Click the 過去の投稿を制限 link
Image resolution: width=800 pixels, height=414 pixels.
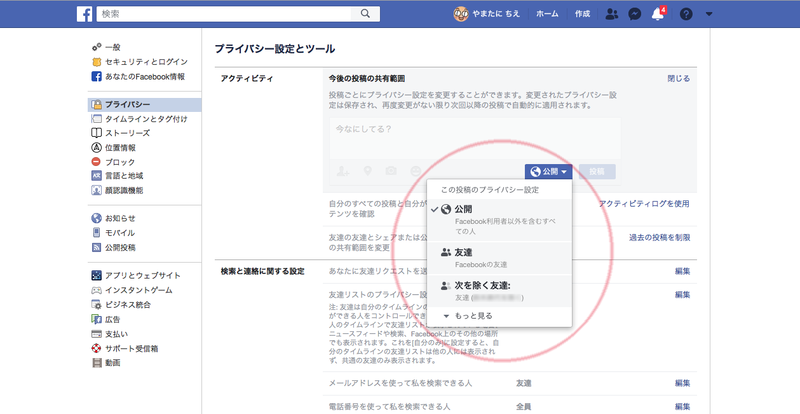click(x=658, y=237)
